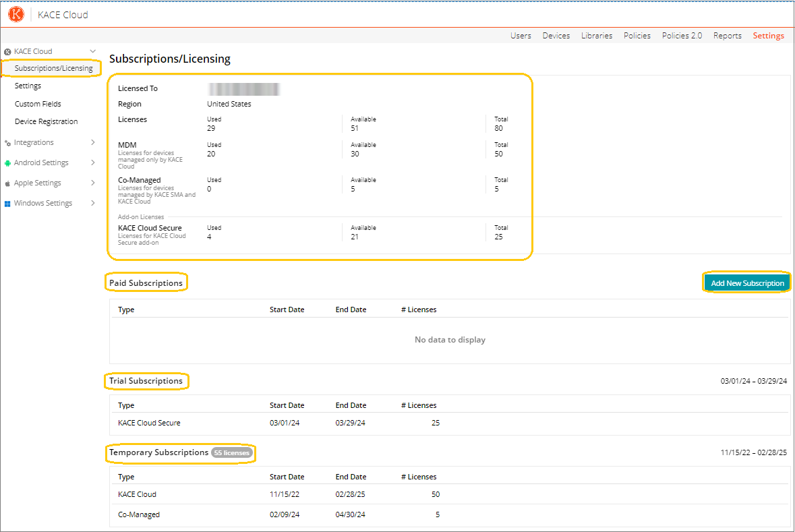Collapse the KACE Cloud sidebar section

(x=93, y=51)
